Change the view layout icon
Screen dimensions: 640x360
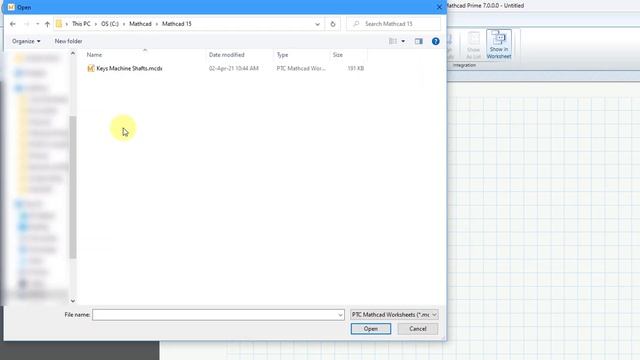pos(393,41)
